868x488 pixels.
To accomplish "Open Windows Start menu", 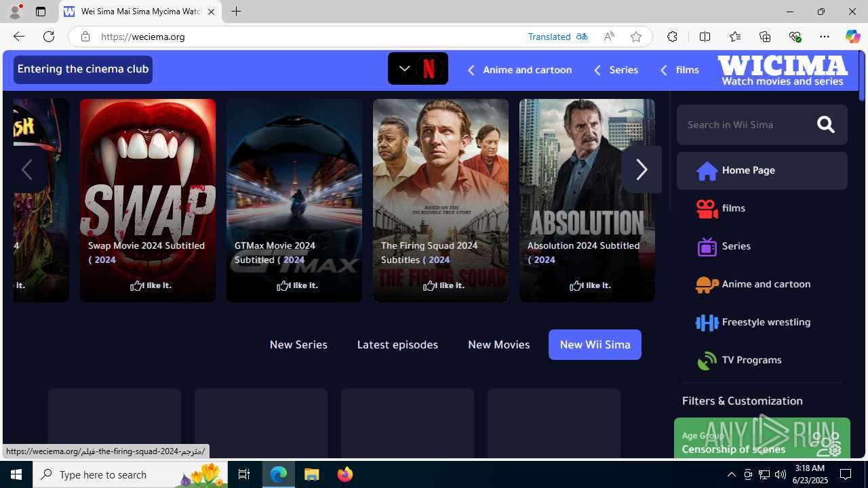I will (x=16, y=474).
